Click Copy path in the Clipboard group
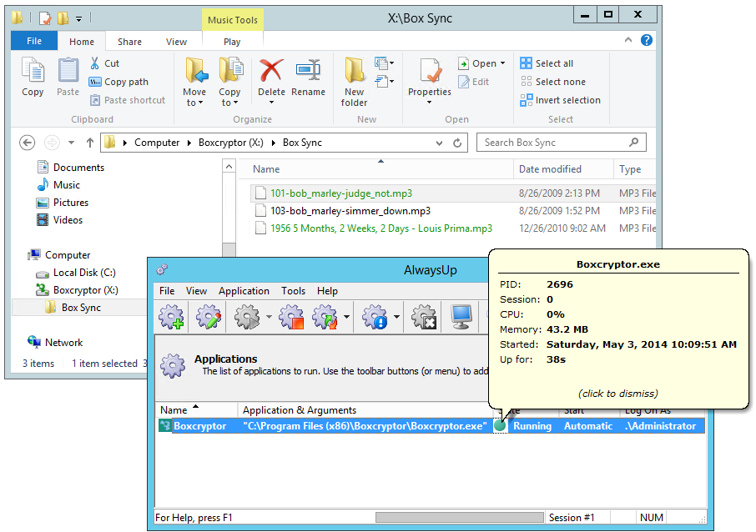 click(118, 82)
